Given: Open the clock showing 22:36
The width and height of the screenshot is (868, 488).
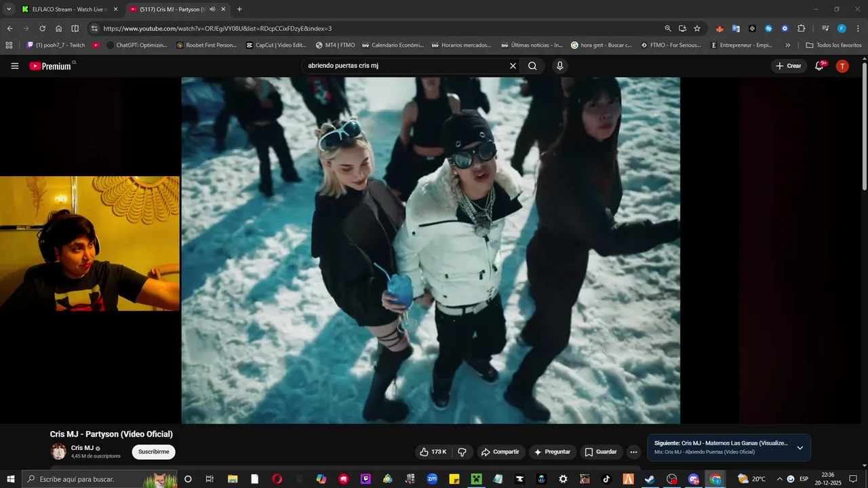Looking at the screenshot, I should 828,479.
